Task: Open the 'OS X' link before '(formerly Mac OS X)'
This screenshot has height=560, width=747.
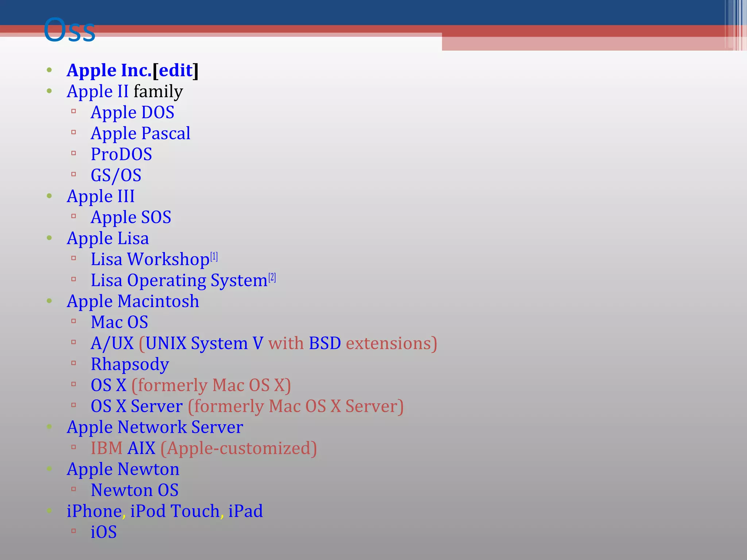Action: tap(109, 386)
